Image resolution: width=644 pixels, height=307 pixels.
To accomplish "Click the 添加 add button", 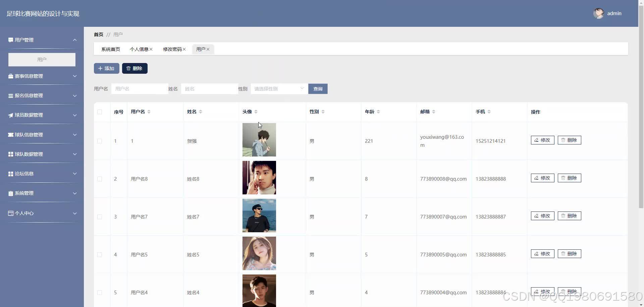I will [x=107, y=68].
